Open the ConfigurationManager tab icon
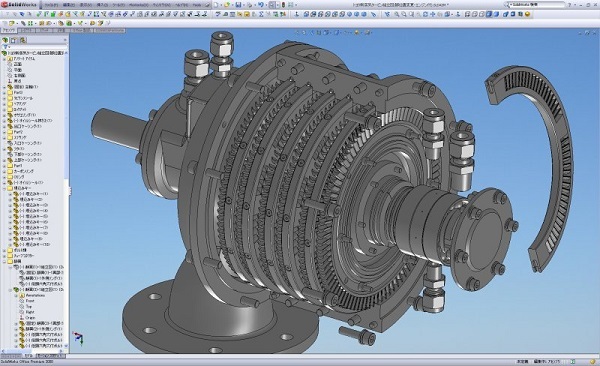 click(x=23, y=40)
